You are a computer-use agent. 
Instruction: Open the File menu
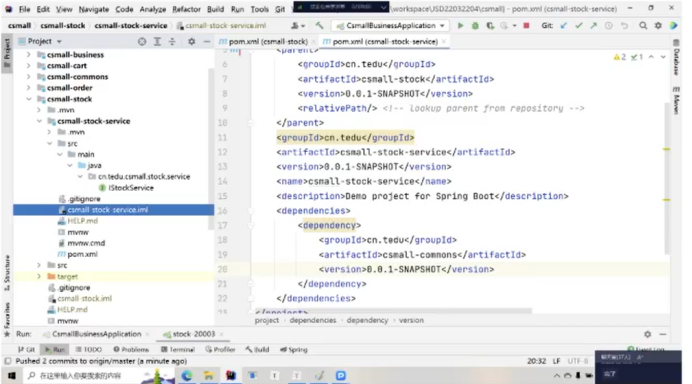coord(24,9)
